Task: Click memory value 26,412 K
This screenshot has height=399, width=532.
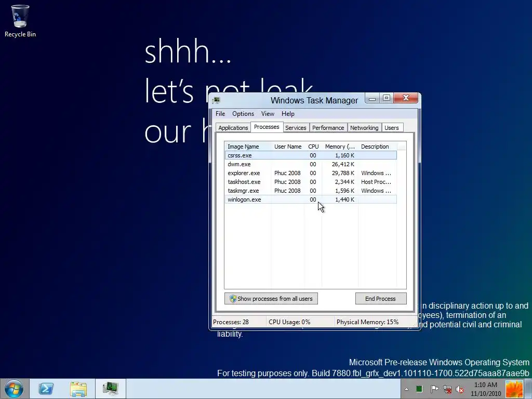Action: tap(343, 164)
